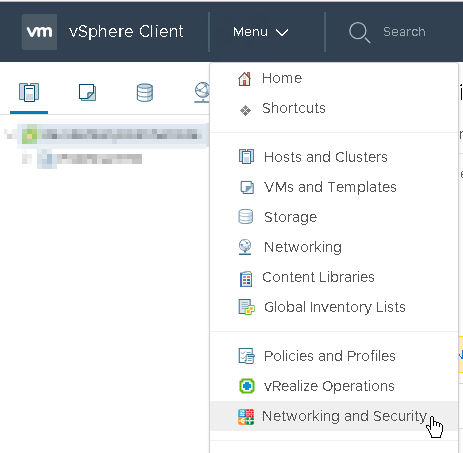
Task: Click the Policies and Profiles icon
Action: (247, 356)
